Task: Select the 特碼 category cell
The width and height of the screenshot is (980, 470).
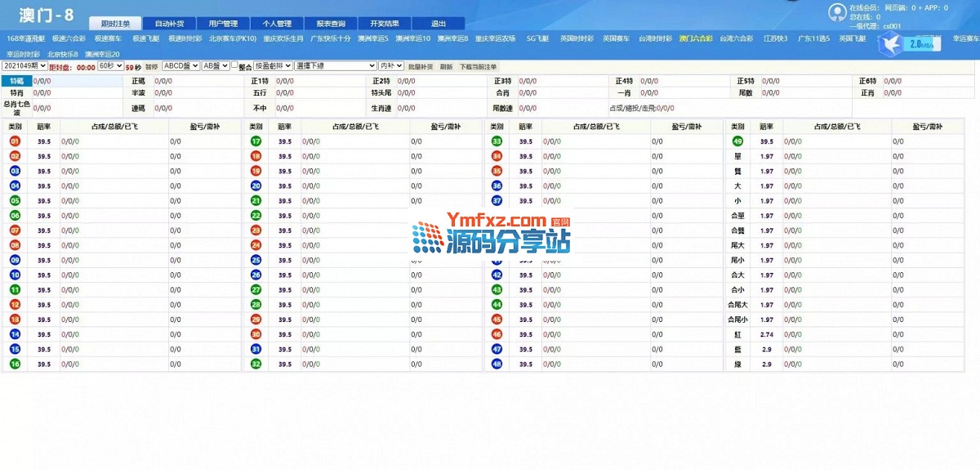Action: point(16,81)
